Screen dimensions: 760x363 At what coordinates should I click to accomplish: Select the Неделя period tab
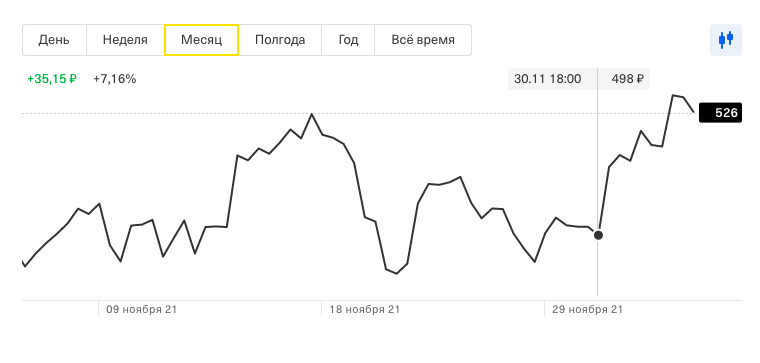click(x=125, y=40)
